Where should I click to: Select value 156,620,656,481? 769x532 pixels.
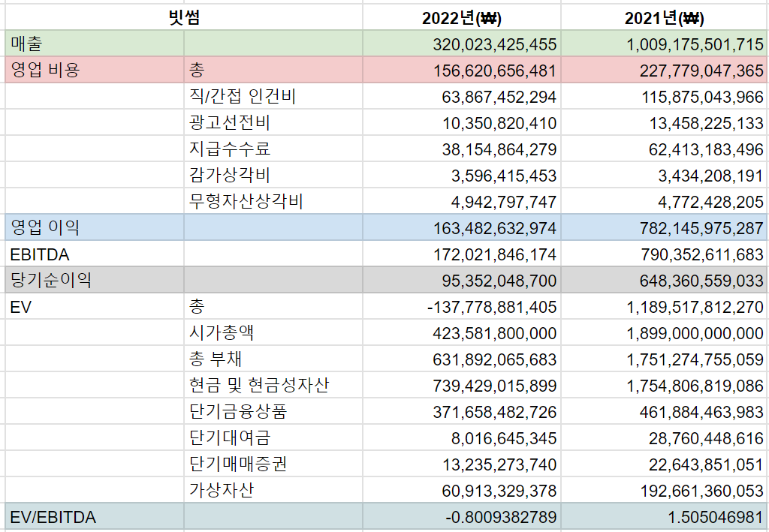494,71
